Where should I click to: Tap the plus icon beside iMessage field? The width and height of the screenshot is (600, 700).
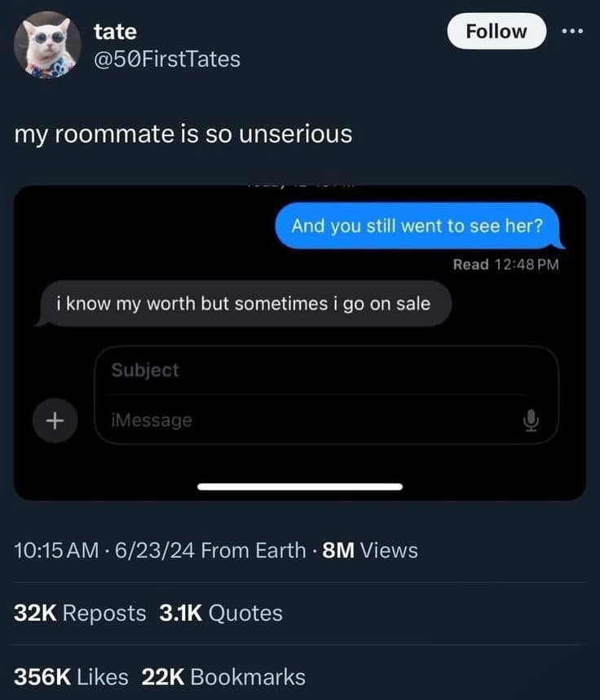(55, 420)
